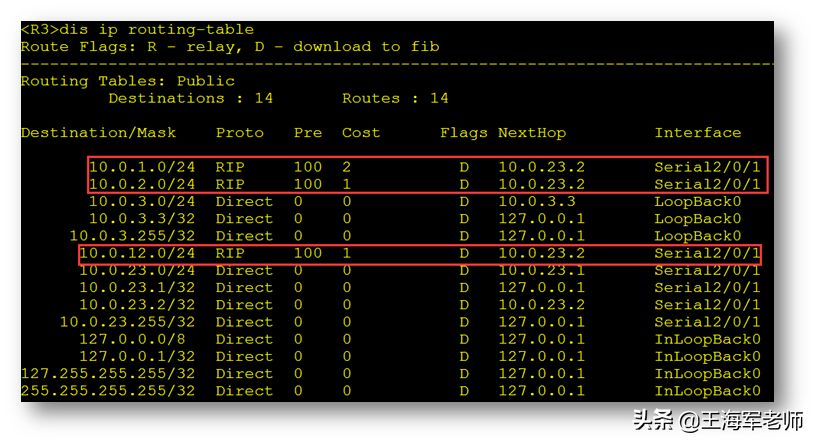
Task: Click preference 100 in 10.0.2.0/24 row
Action: (x=308, y=184)
